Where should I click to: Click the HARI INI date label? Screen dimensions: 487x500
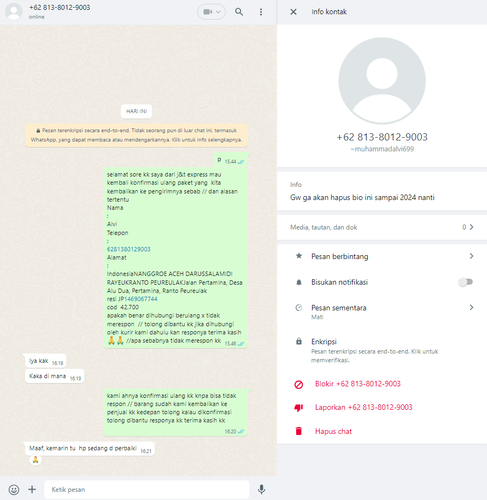pos(136,111)
